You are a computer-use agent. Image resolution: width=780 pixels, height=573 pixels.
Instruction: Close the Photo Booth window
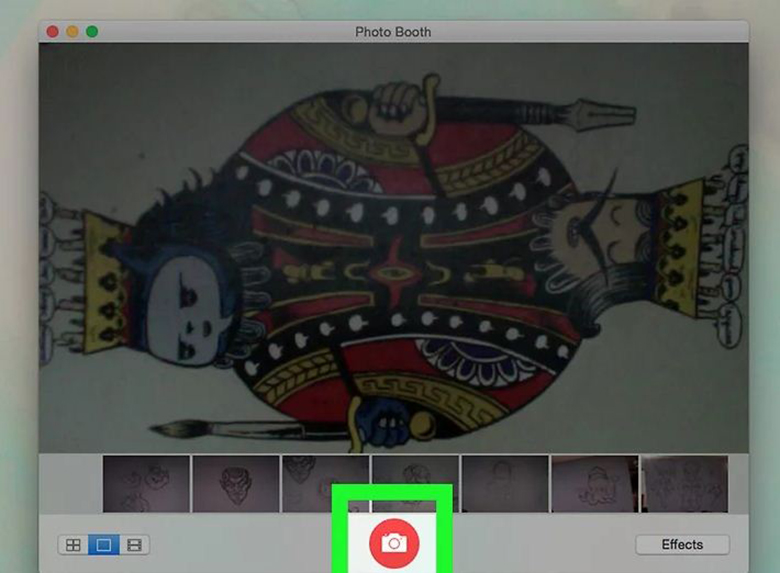[53, 32]
